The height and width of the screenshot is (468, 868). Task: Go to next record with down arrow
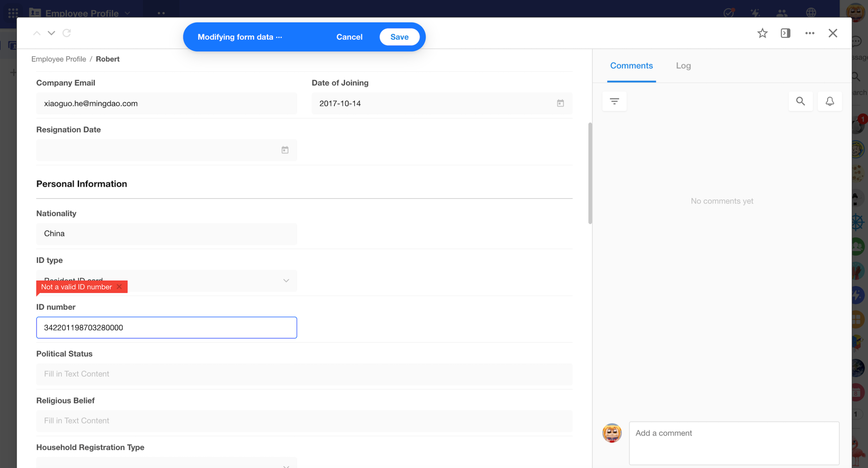pos(51,33)
